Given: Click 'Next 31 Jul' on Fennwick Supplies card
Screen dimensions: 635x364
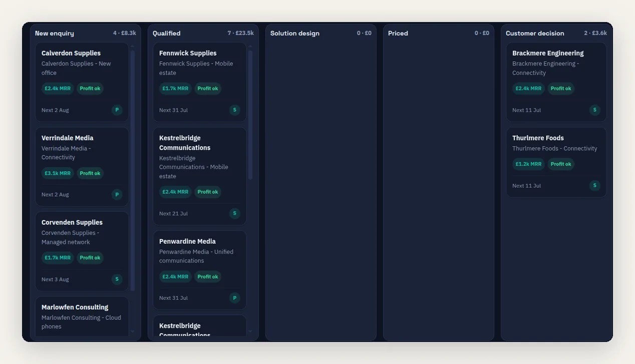Looking at the screenshot, I should pos(173,110).
